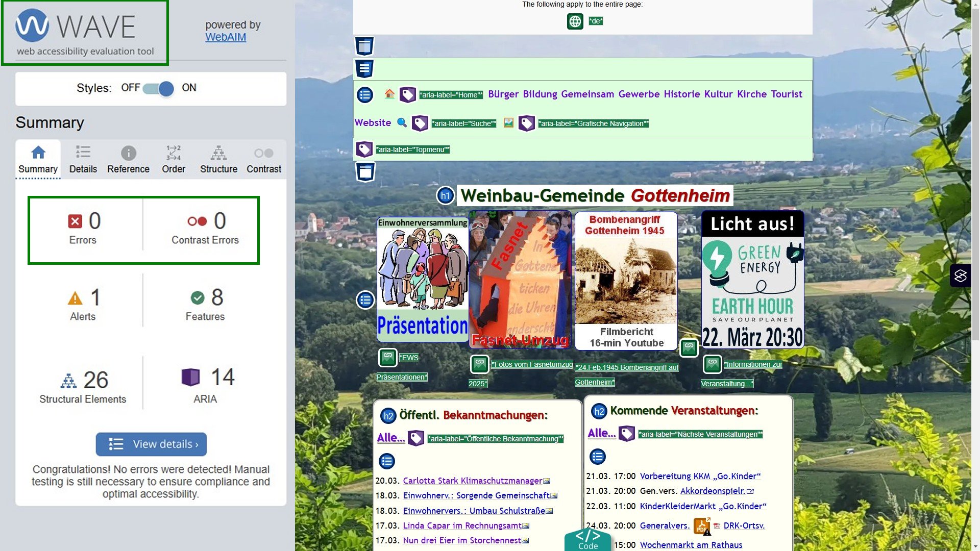Screen dimensions: 980x551
Task: Open the Bürger navigation menu item
Action: [x=503, y=94]
